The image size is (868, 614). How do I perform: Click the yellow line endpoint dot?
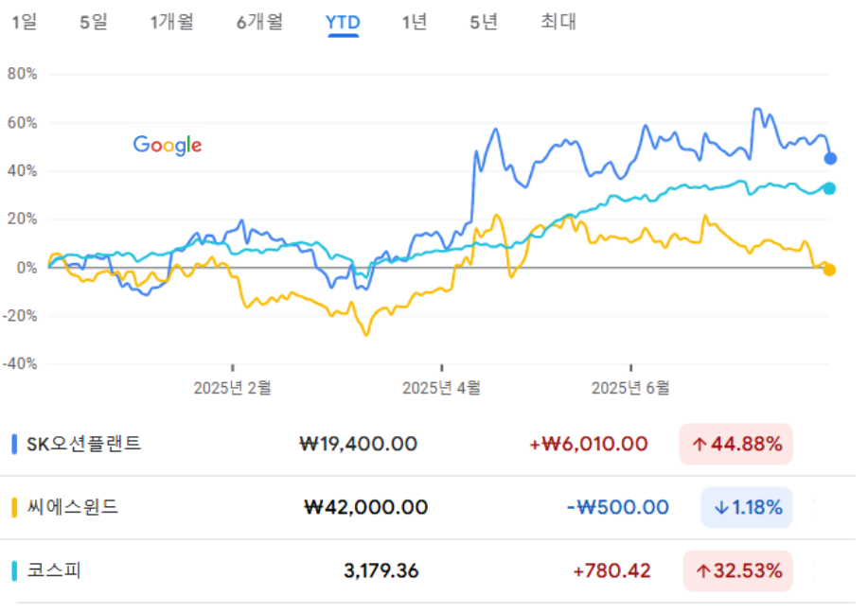829,270
